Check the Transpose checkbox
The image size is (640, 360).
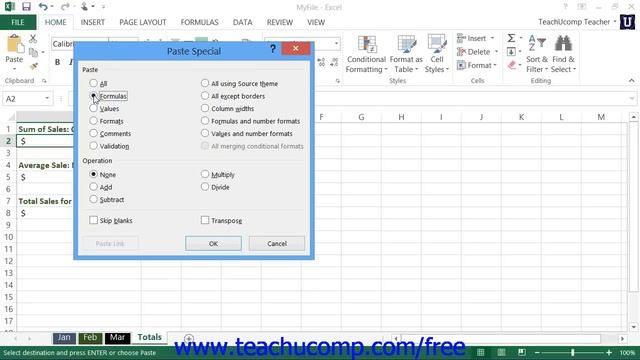point(205,220)
